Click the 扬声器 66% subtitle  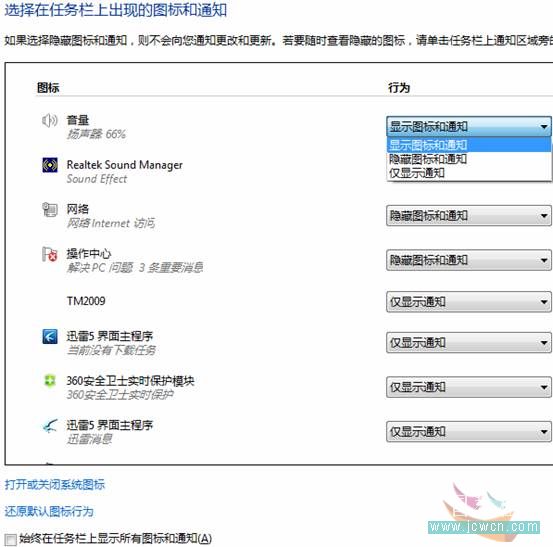click(96, 134)
